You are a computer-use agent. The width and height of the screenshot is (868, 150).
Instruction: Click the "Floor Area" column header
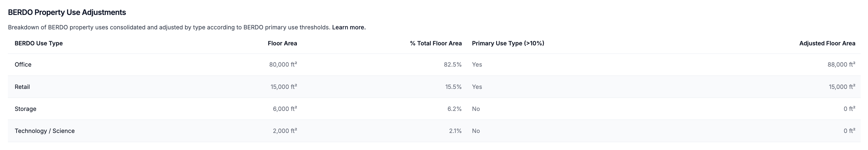click(282, 43)
